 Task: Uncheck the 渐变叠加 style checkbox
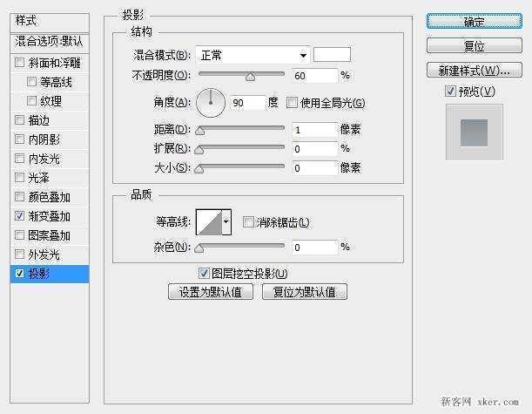pos(20,215)
